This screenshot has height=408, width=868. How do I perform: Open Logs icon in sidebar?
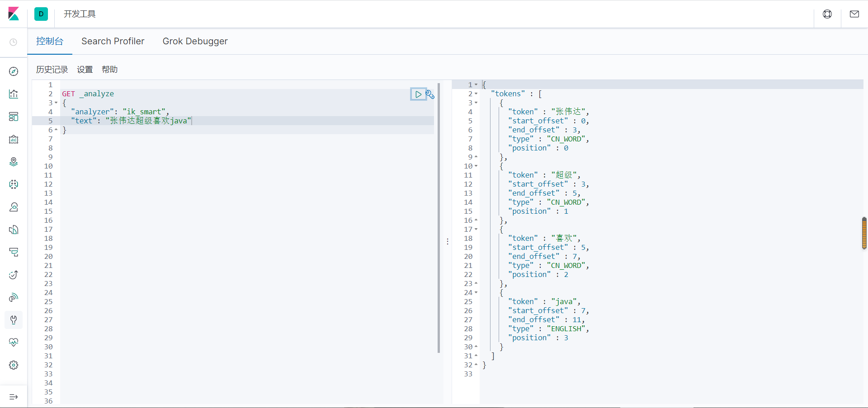(14, 230)
